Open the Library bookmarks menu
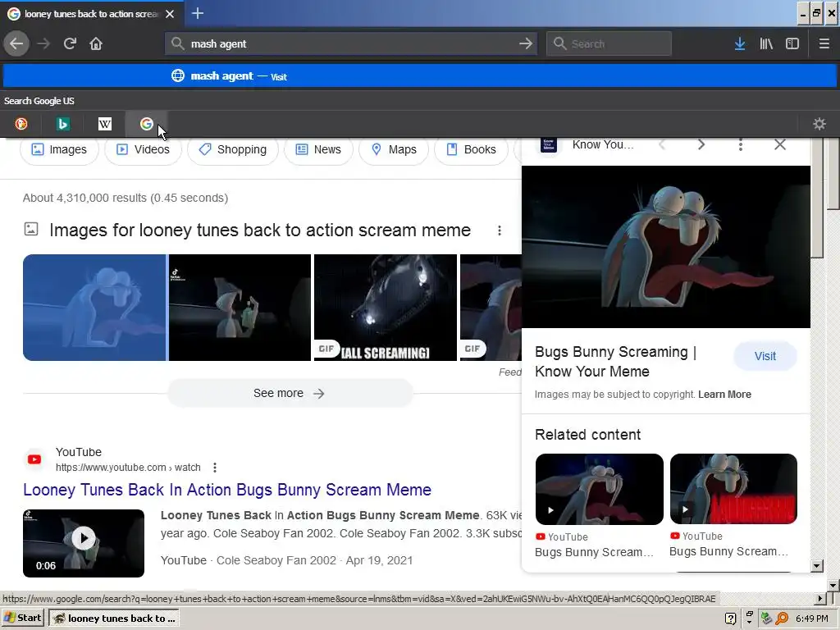 [766, 43]
